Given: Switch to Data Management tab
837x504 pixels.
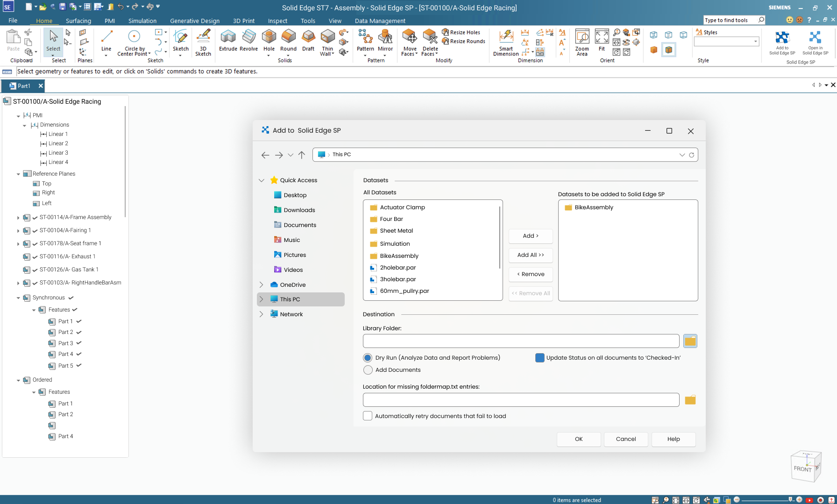Looking at the screenshot, I should coord(380,21).
